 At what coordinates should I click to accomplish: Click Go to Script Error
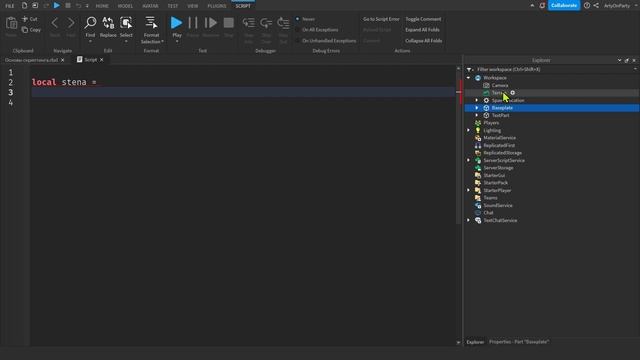[x=381, y=19]
